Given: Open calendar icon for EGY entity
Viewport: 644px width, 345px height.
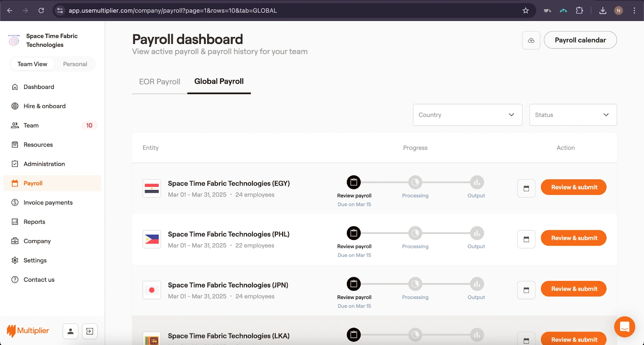Looking at the screenshot, I should coord(526,188).
